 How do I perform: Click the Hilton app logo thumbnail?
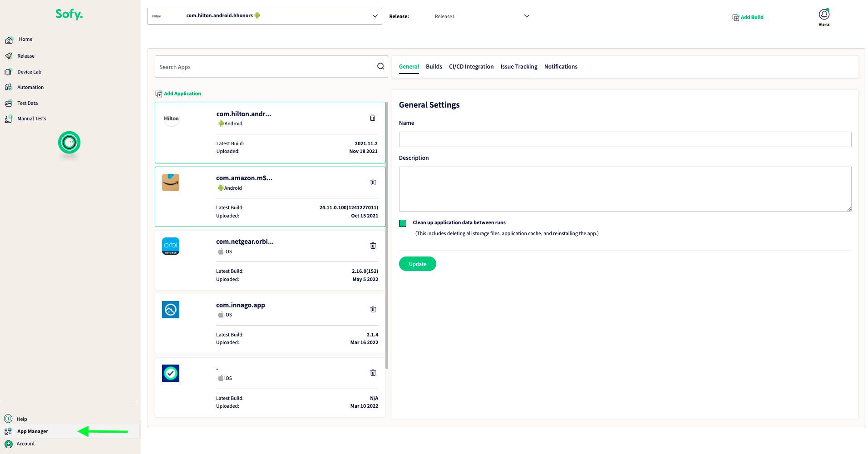[171, 118]
